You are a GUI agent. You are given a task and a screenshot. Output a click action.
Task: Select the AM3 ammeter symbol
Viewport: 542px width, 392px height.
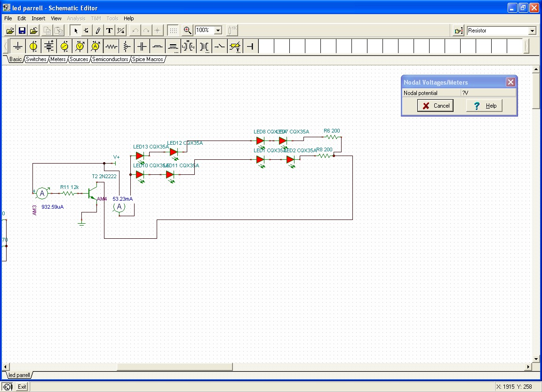click(x=42, y=193)
